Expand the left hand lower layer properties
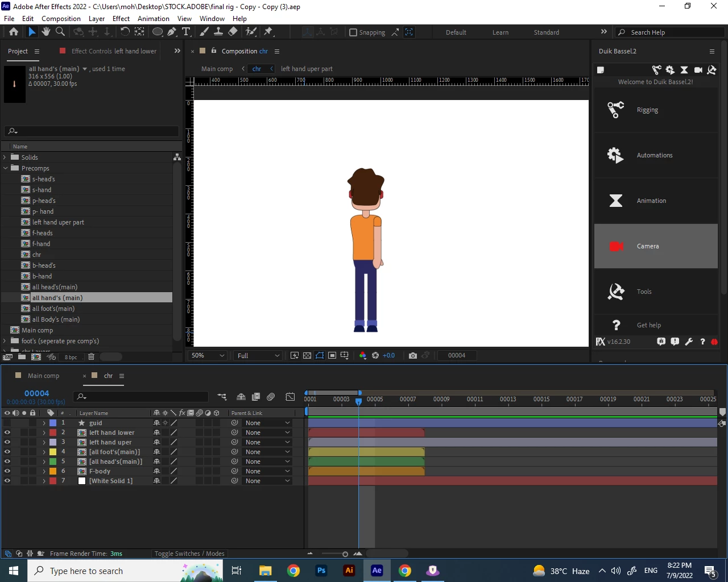 pyautogui.click(x=44, y=433)
